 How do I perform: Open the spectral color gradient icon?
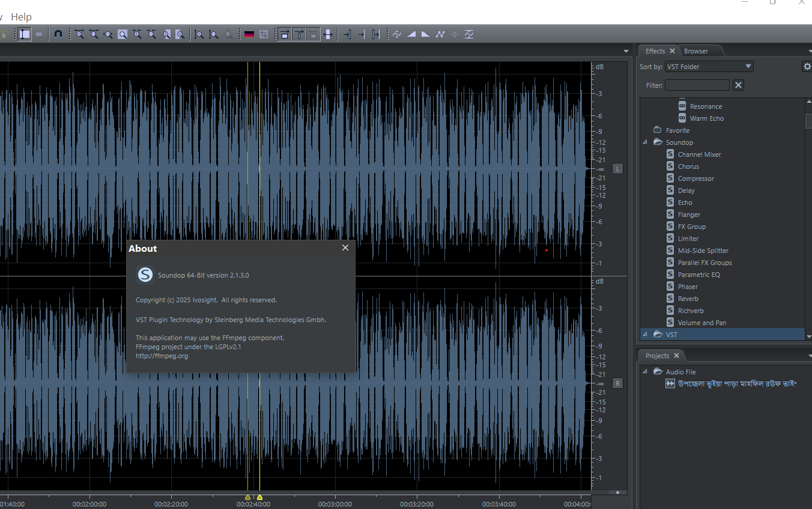(249, 34)
